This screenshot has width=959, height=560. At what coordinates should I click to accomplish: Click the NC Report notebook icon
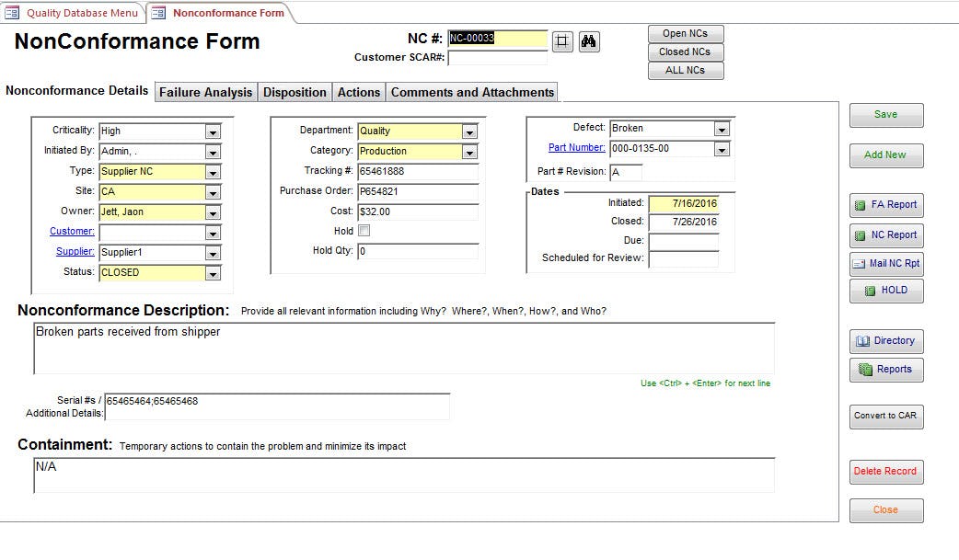click(861, 234)
